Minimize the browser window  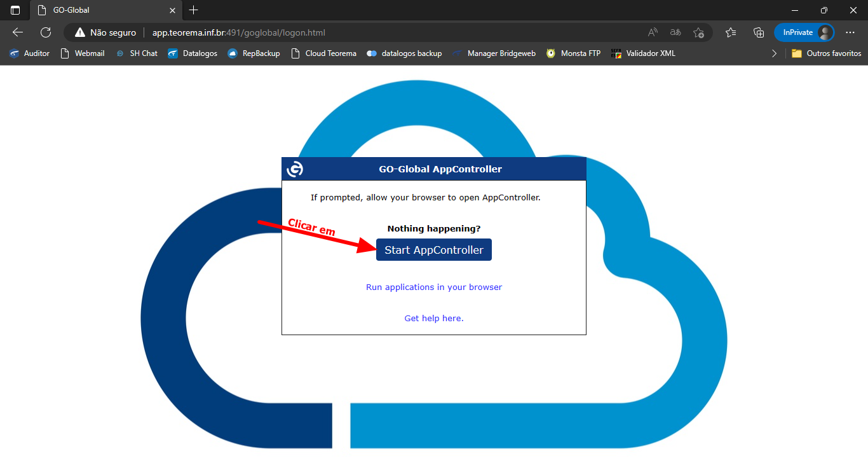[x=795, y=10]
